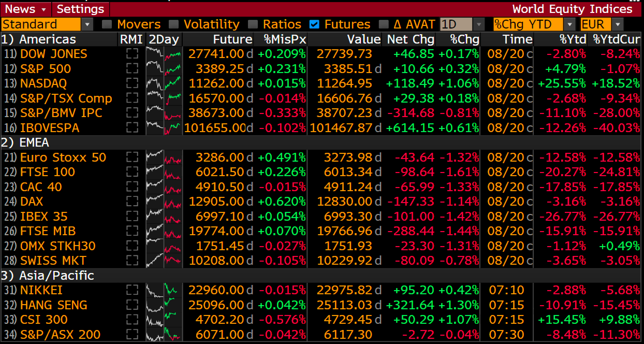Image resolution: width=644 pixels, height=344 pixels.
Task: Open the Settings menu
Action: point(80,9)
